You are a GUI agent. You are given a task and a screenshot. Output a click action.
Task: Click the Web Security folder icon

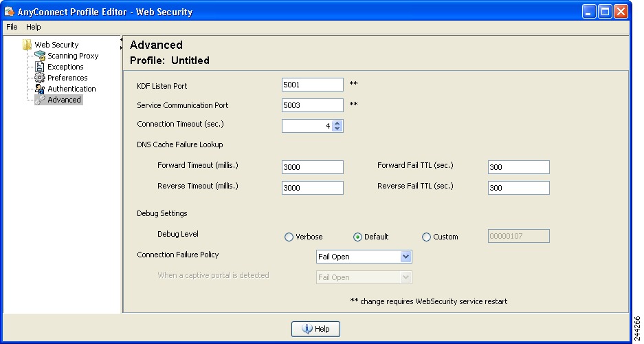(27, 45)
